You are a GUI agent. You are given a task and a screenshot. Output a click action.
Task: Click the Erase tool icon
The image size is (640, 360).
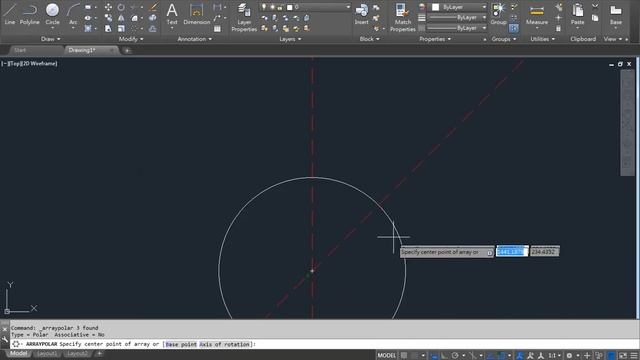coord(153,7)
